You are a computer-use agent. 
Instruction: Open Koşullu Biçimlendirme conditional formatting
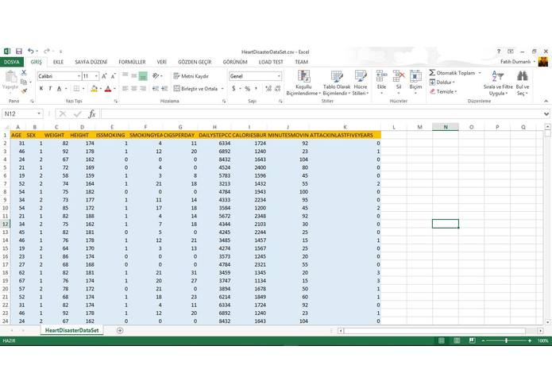(x=303, y=83)
